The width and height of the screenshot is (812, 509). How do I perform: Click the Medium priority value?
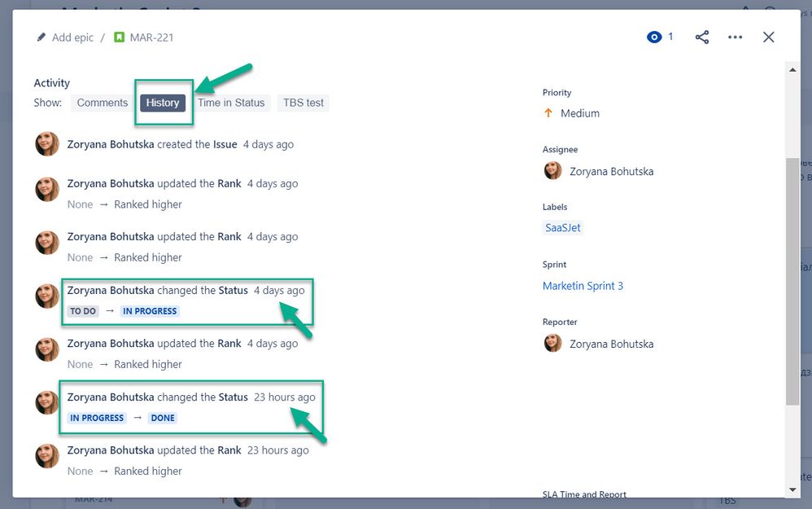[580, 113]
